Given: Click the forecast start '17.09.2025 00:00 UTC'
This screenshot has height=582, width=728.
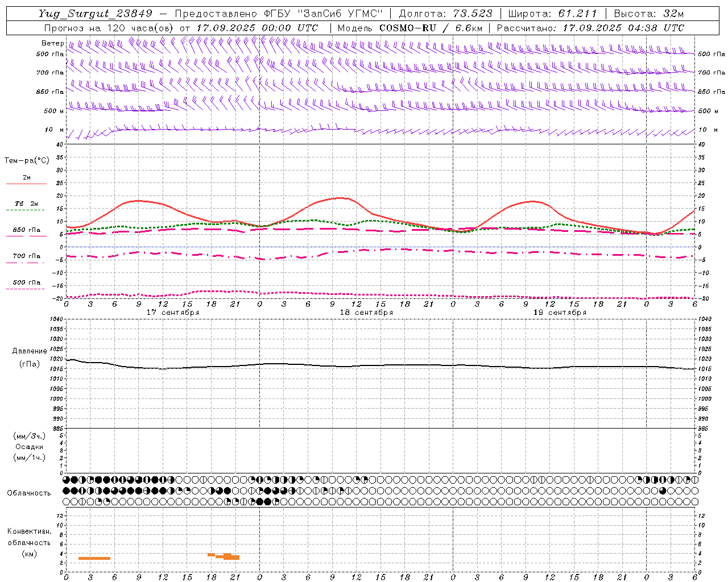Looking at the screenshot, I should pos(257,28).
